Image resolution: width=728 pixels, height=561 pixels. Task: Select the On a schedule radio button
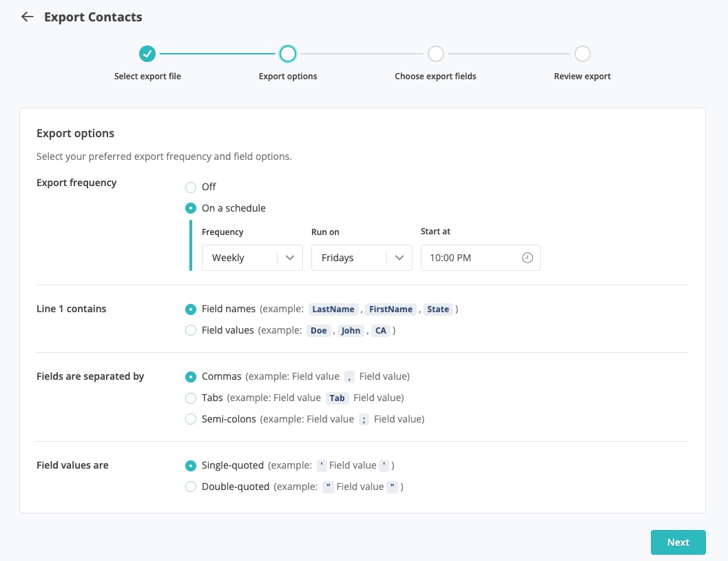tap(190, 208)
